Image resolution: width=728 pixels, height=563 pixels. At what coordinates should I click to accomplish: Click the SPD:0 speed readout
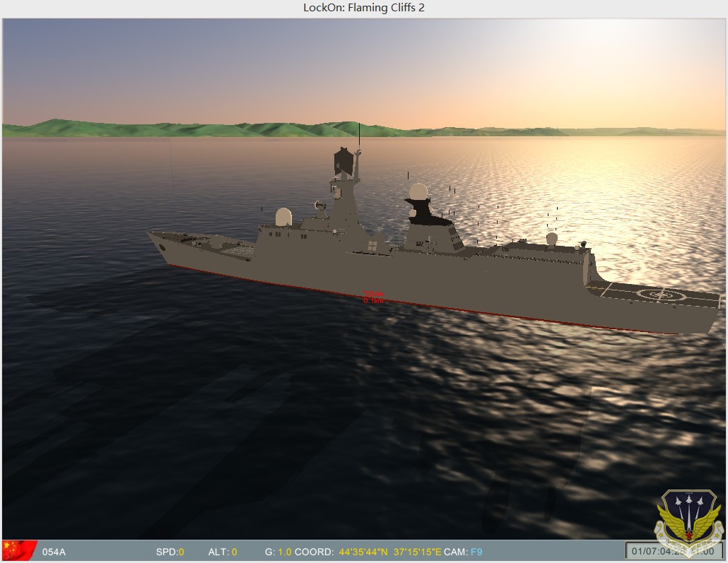click(170, 552)
